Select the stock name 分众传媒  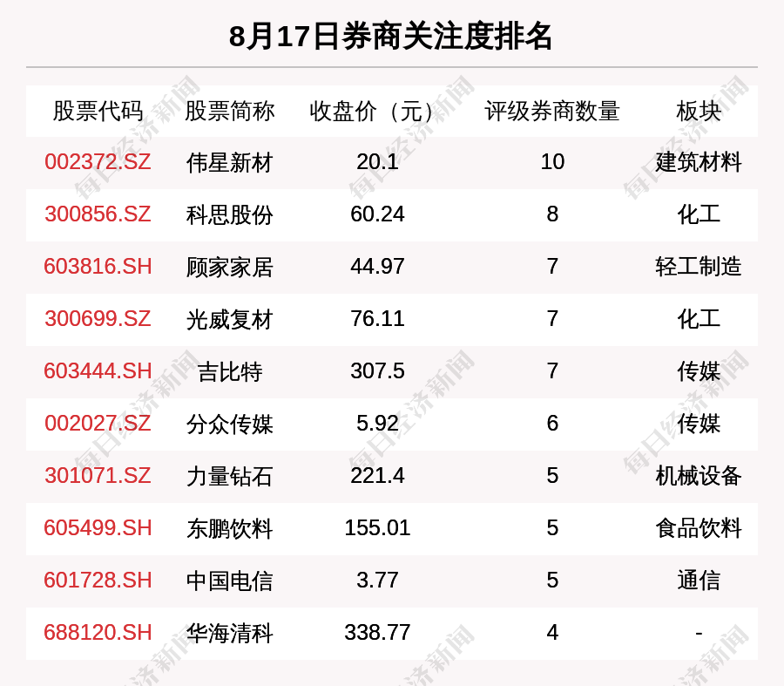coord(229,424)
